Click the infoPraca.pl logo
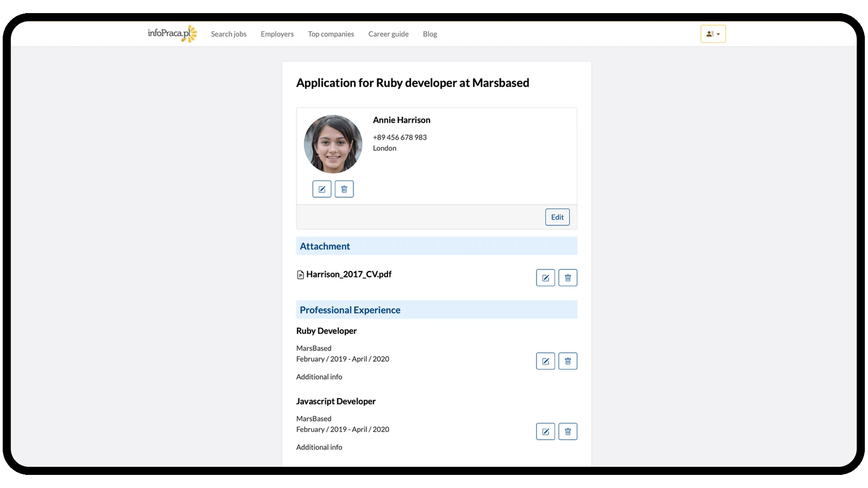 click(172, 34)
